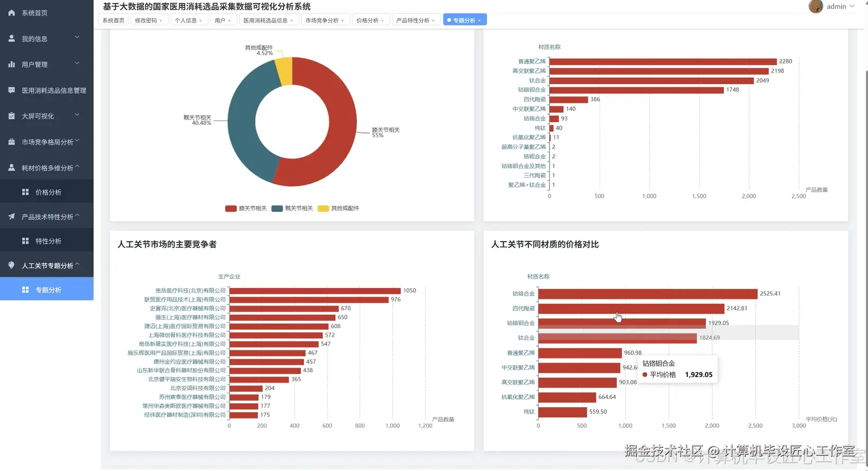The height and width of the screenshot is (471, 868).
Task: Click the briefcase icon beside 市场竞争格局分析
Action: tap(12, 142)
